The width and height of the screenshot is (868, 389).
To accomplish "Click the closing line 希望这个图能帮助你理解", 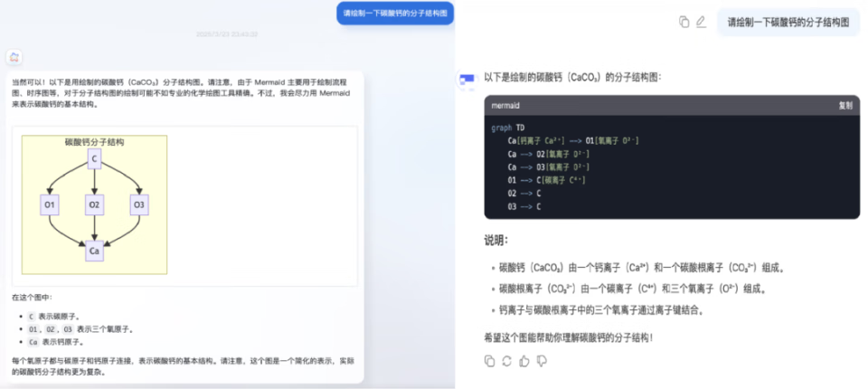I will click(569, 337).
